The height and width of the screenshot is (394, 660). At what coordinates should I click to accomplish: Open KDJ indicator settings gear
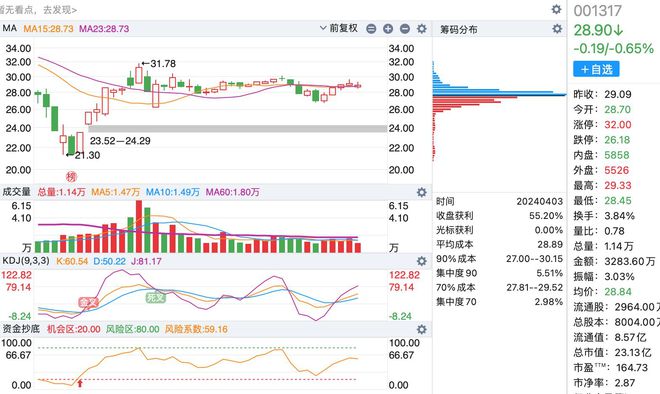tap(421, 261)
